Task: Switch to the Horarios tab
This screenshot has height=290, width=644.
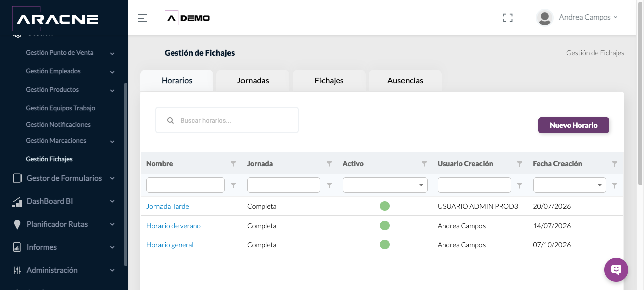Action: click(x=177, y=80)
